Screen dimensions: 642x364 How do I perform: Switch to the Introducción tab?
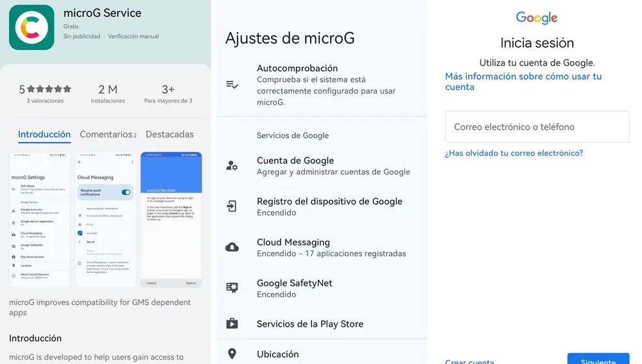pyautogui.click(x=44, y=134)
